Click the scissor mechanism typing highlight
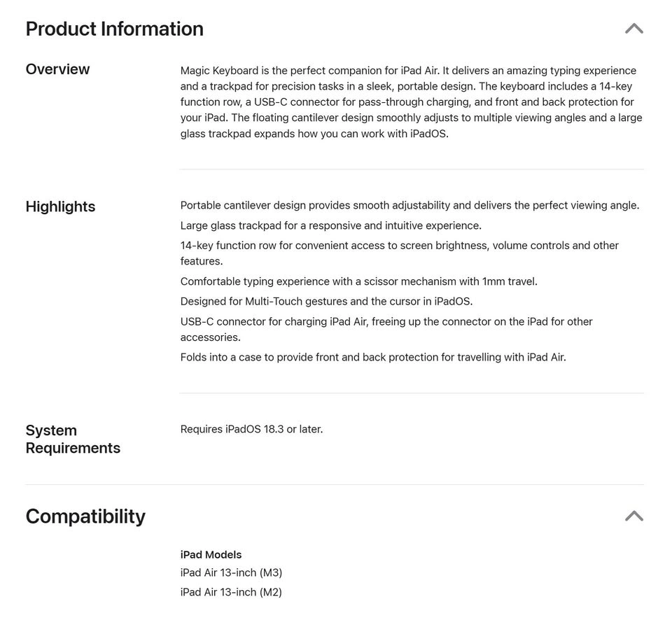 point(358,281)
